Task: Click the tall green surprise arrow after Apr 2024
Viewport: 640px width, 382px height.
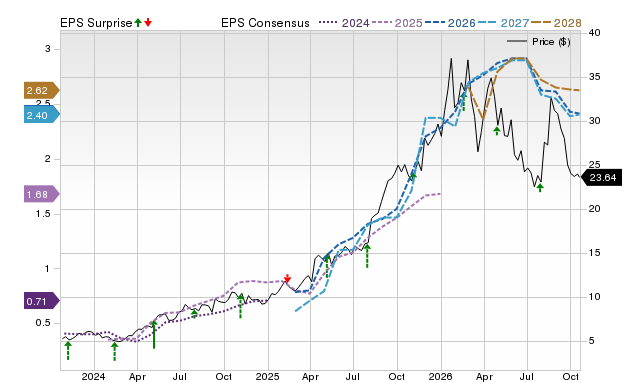Action: click(x=154, y=335)
